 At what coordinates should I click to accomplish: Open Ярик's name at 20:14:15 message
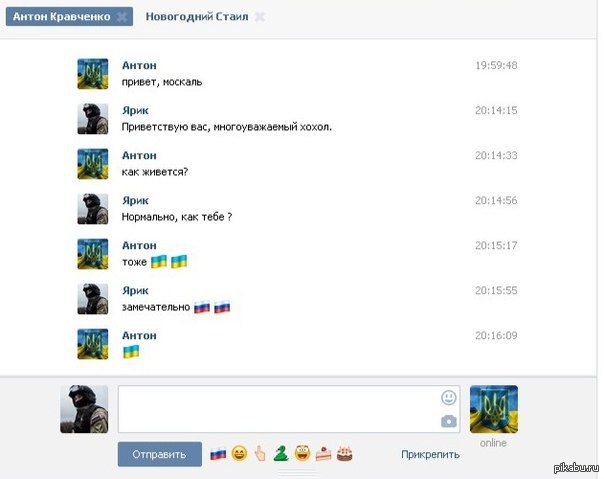135,111
